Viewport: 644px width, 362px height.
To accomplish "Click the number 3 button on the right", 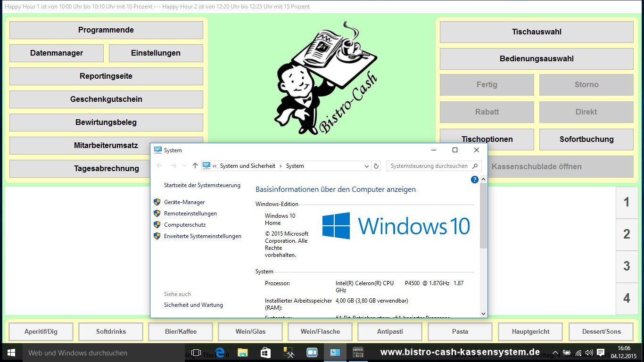I will coord(627,266).
